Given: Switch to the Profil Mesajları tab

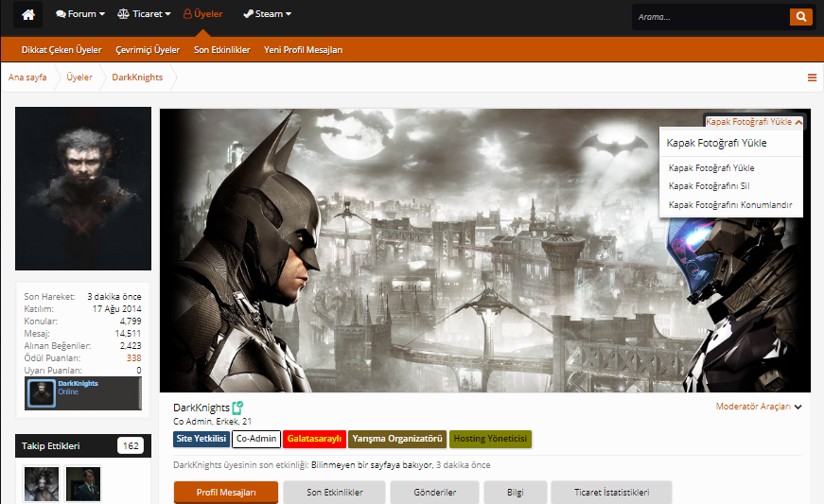Looking at the screenshot, I should pyautogui.click(x=226, y=493).
